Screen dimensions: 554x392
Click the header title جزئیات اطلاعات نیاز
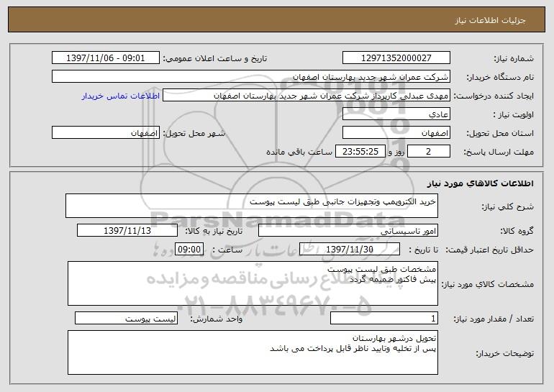tap(490, 20)
